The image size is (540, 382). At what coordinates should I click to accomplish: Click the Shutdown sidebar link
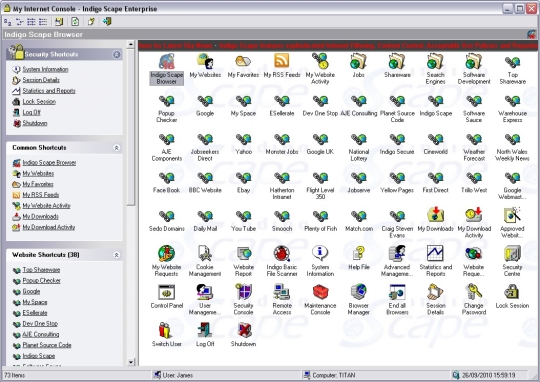point(35,123)
